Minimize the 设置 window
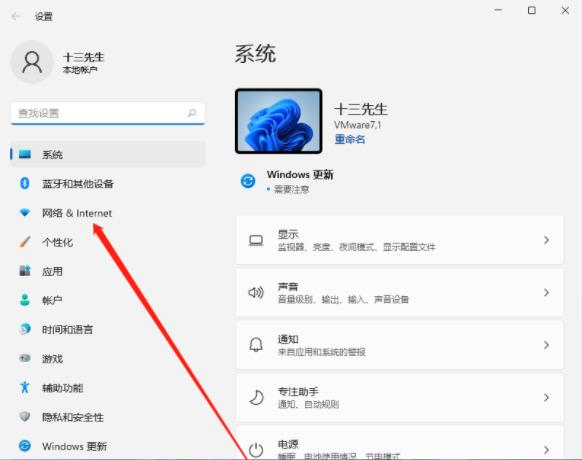 [498, 10]
